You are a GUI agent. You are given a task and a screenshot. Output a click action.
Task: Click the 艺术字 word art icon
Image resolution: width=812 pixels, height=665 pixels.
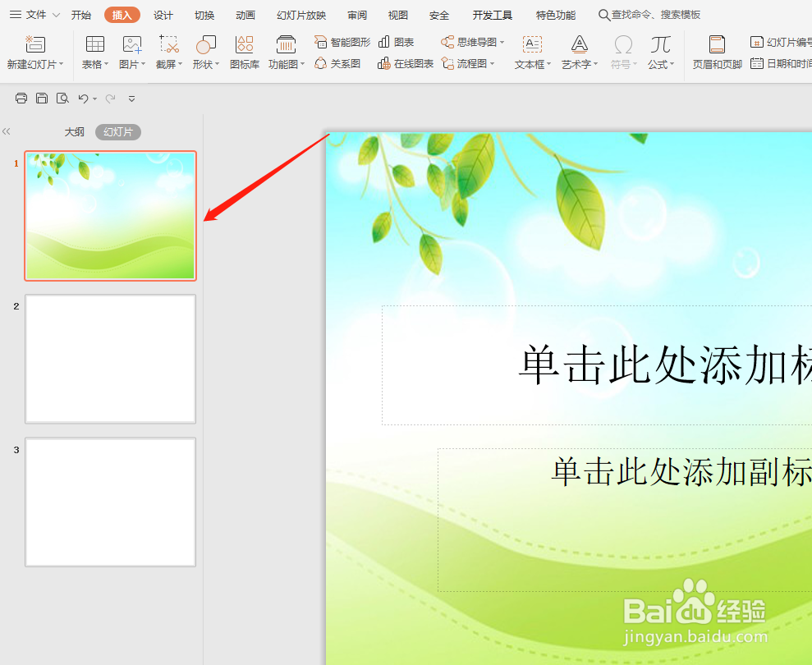580,44
